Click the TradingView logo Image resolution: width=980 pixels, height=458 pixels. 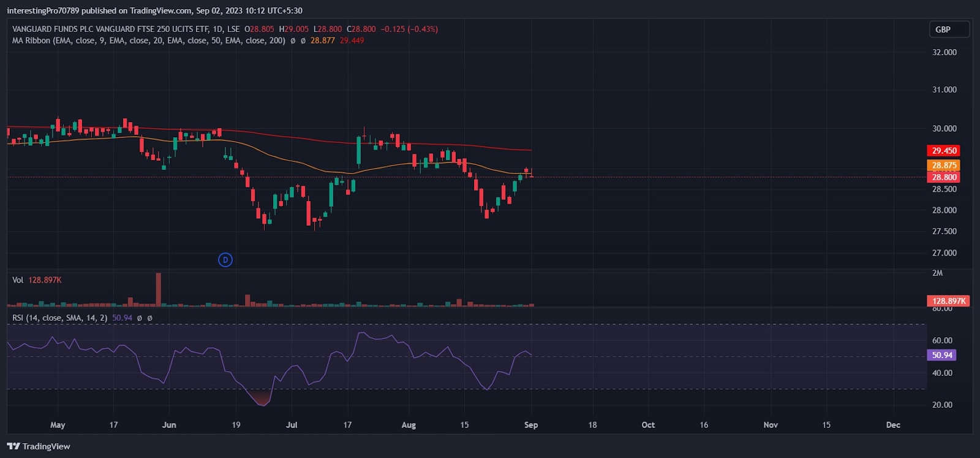[39, 446]
